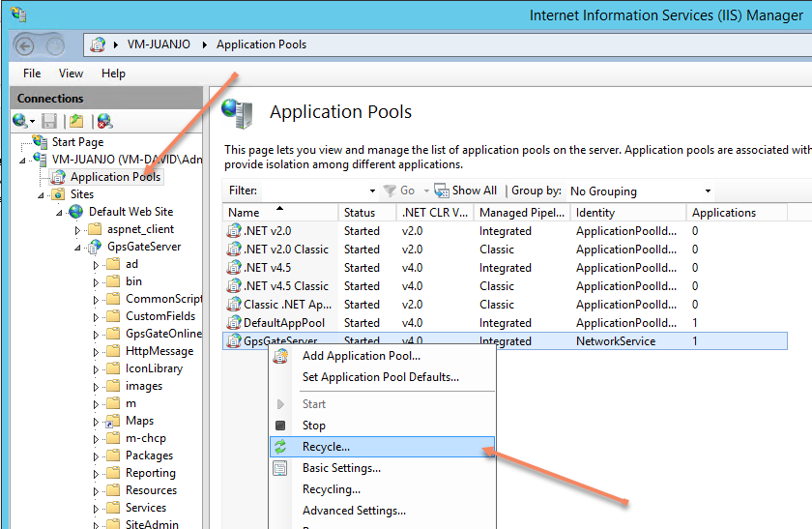Image resolution: width=812 pixels, height=529 pixels.
Task: Click inside the Filter text field
Action: (x=313, y=191)
